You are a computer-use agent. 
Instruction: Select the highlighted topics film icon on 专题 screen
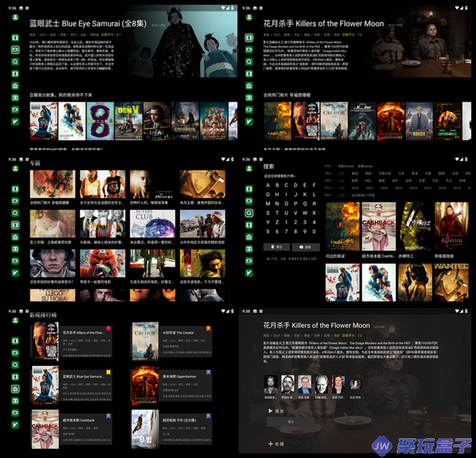pyautogui.click(x=15, y=225)
